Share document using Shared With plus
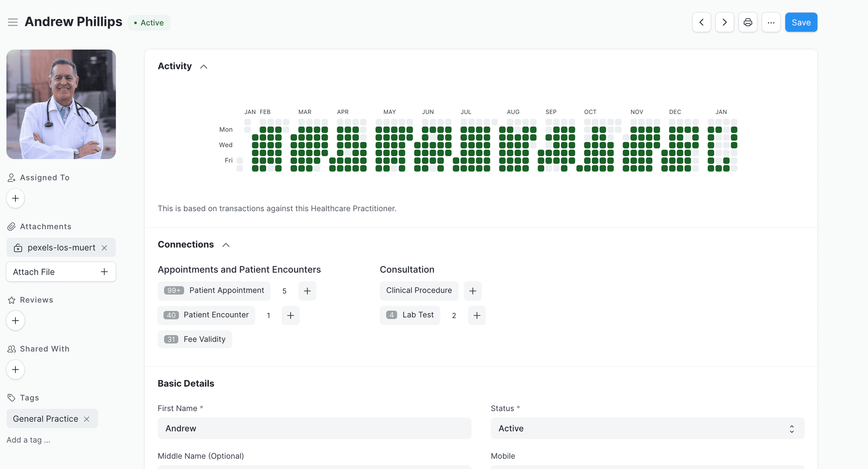868x469 pixels. [x=15, y=370]
